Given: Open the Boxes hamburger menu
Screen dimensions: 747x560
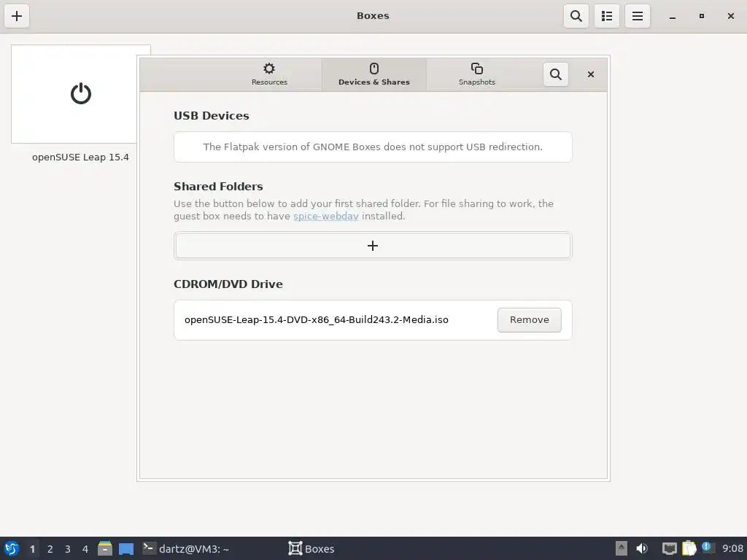Looking at the screenshot, I should click(638, 16).
